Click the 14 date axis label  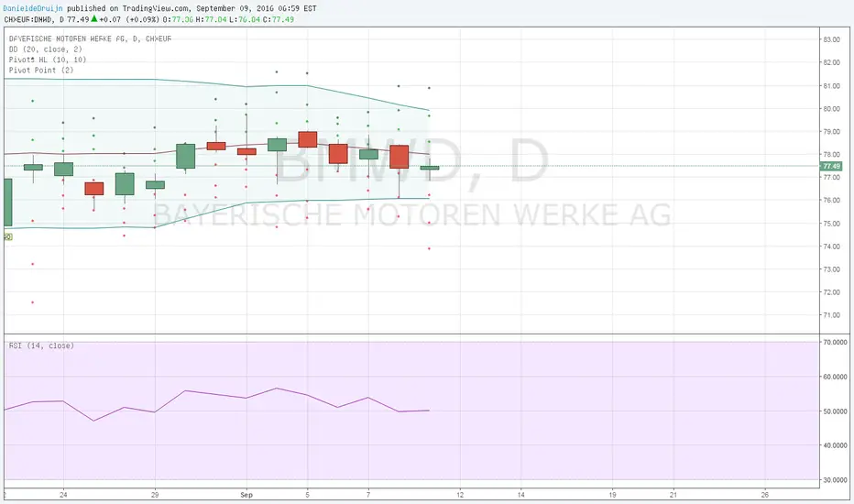click(x=521, y=495)
